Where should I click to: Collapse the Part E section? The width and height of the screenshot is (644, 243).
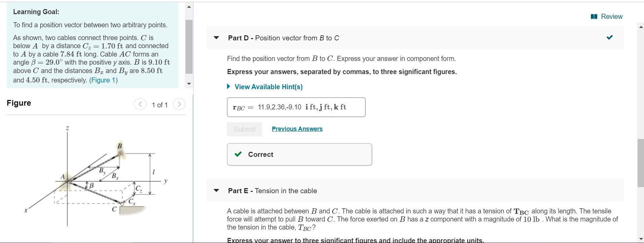click(216, 191)
